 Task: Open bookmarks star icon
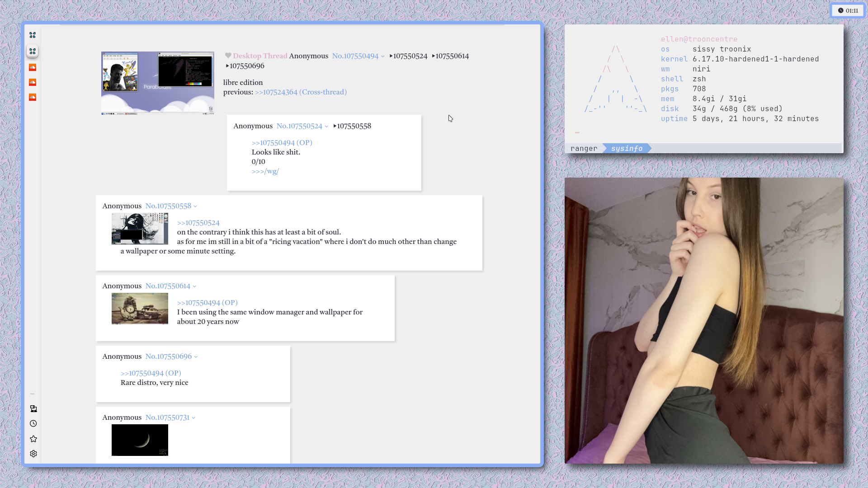(x=33, y=439)
